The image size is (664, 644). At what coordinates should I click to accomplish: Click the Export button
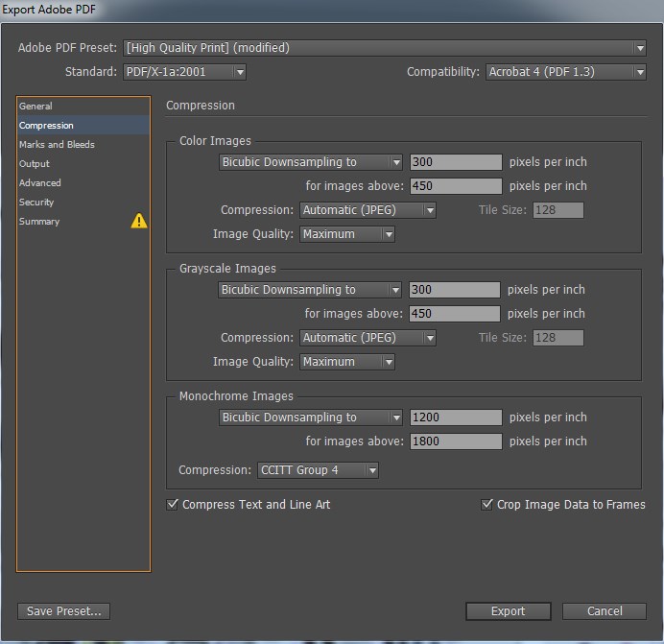pos(508,611)
